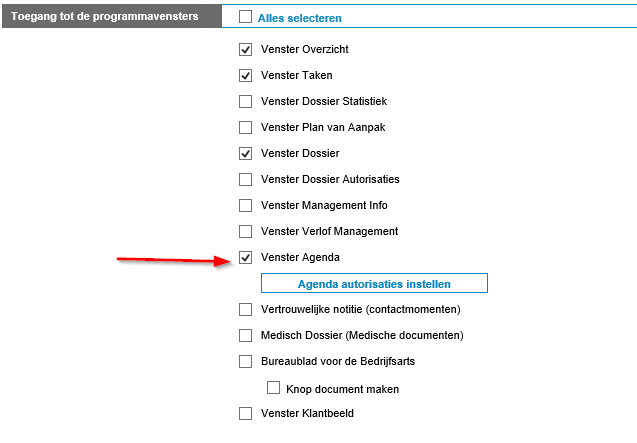Check Venster Management Info
637x443 pixels.
click(x=245, y=205)
